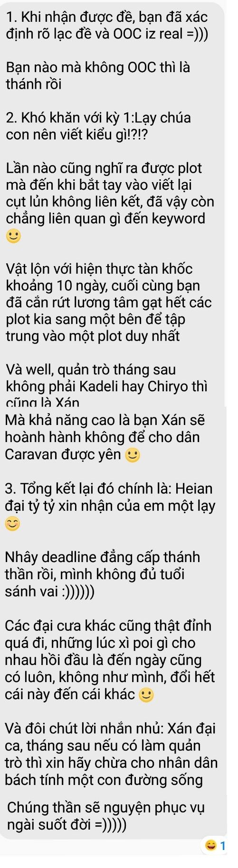Click the laughing reaction emoji under the last message
This screenshot has width=238, height=868.
pos(210,845)
